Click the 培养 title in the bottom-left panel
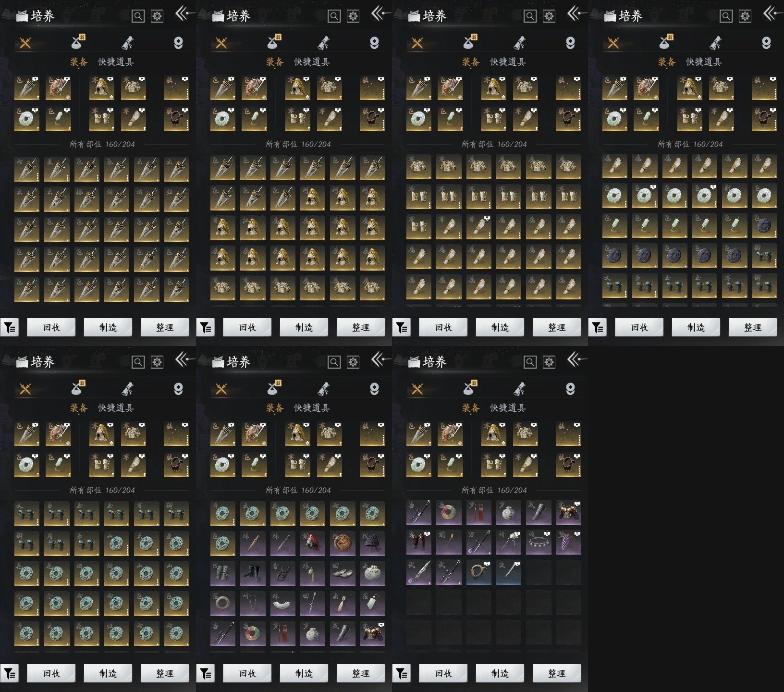This screenshot has height=692, width=784. 43,362
